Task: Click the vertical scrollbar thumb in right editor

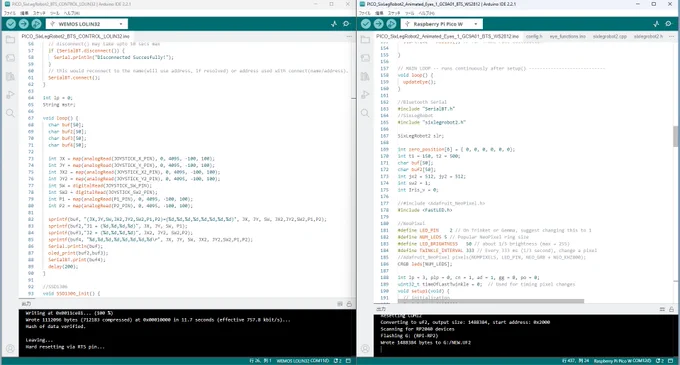Action: pos(676,137)
